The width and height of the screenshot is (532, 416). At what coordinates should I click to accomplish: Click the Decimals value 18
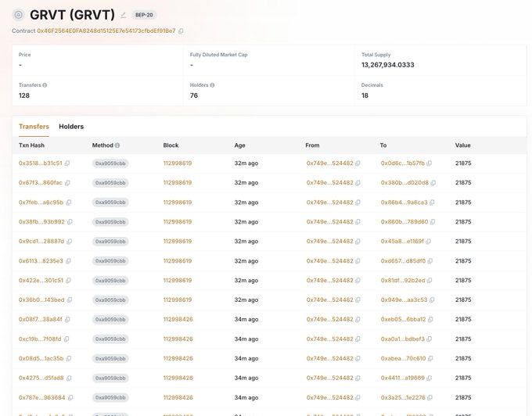pos(365,95)
